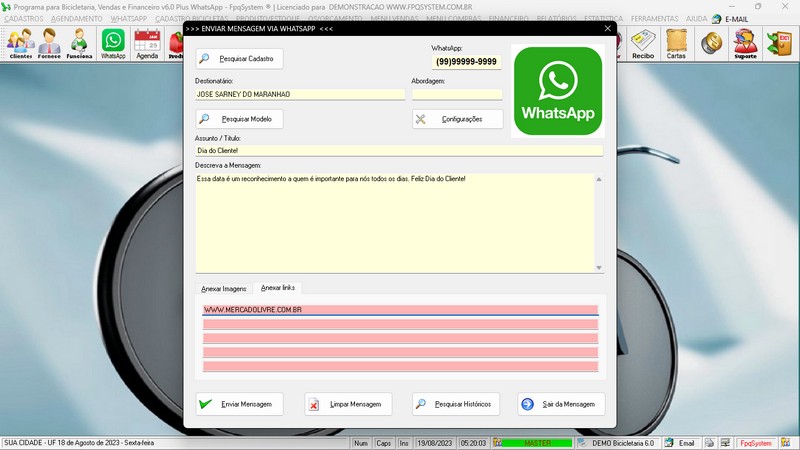
Task: Open the Cartas toolbar icon
Action: point(676,43)
